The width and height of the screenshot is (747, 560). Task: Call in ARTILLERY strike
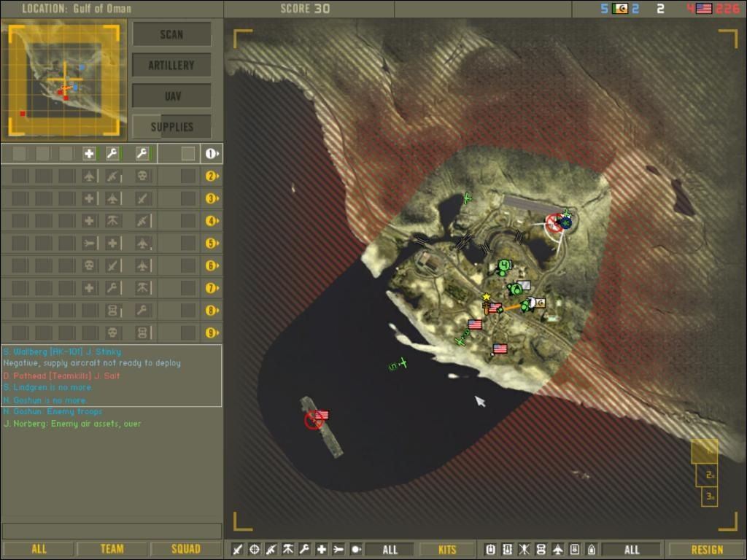171,65
